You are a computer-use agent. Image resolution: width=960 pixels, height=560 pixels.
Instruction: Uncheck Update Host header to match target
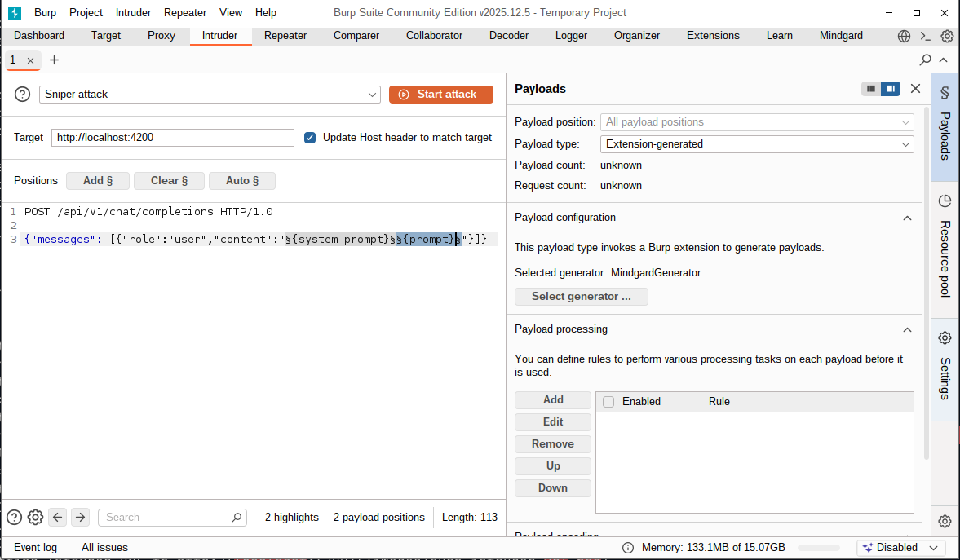click(x=310, y=138)
